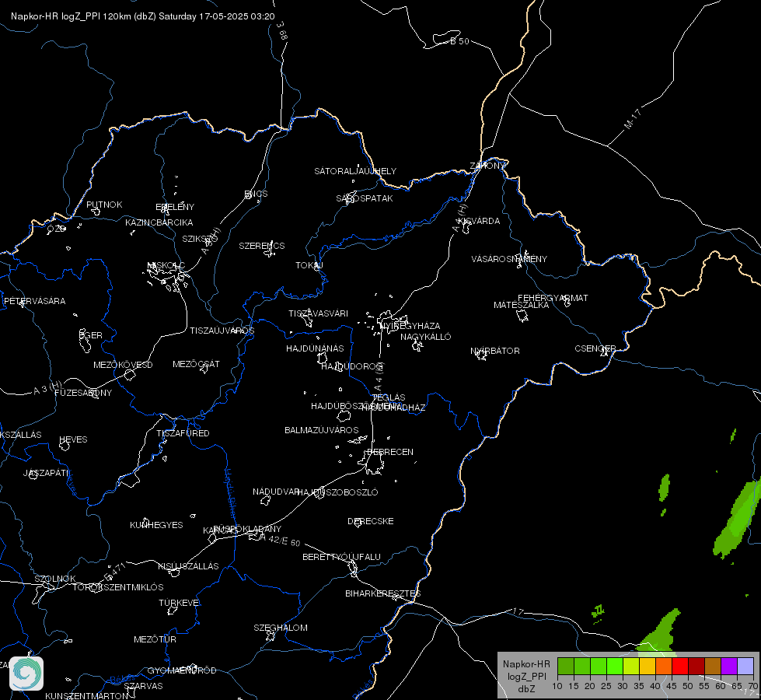The width and height of the screenshot is (761, 700).
Task: Click the HAJDÚSZOBOSZLÓ label
Action: (x=338, y=492)
